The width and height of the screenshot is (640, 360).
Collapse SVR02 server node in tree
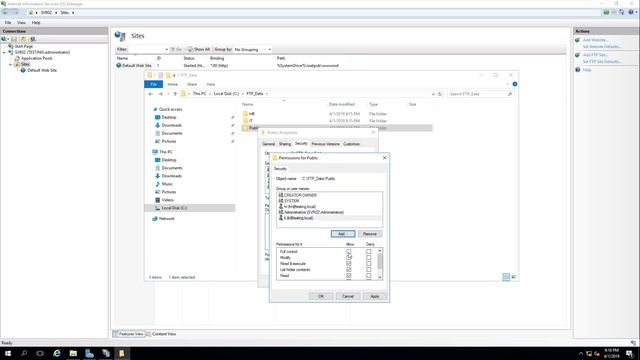click(x=4, y=52)
